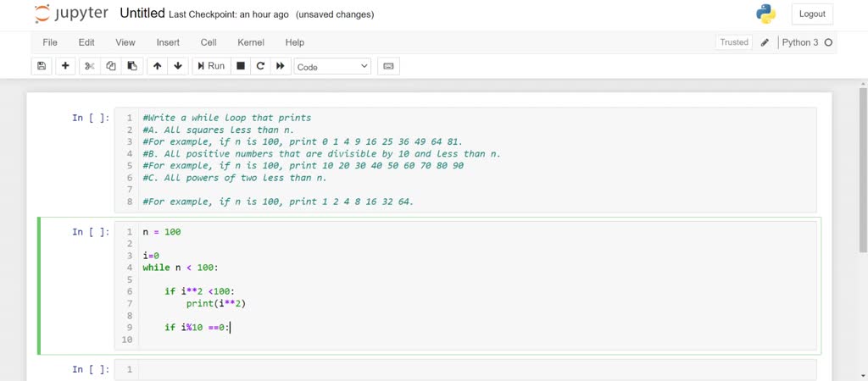Click the 'if i%10 ==0:' line
868x381 pixels.
click(x=197, y=328)
